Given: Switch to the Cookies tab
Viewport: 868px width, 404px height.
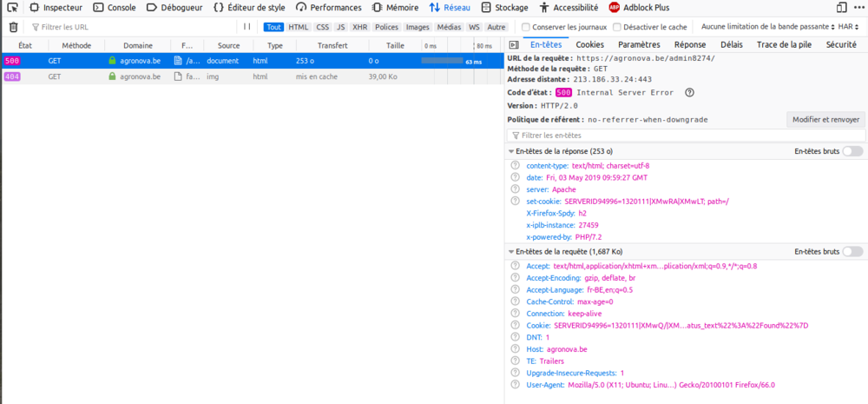Looking at the screenshot, I should 589,45.
